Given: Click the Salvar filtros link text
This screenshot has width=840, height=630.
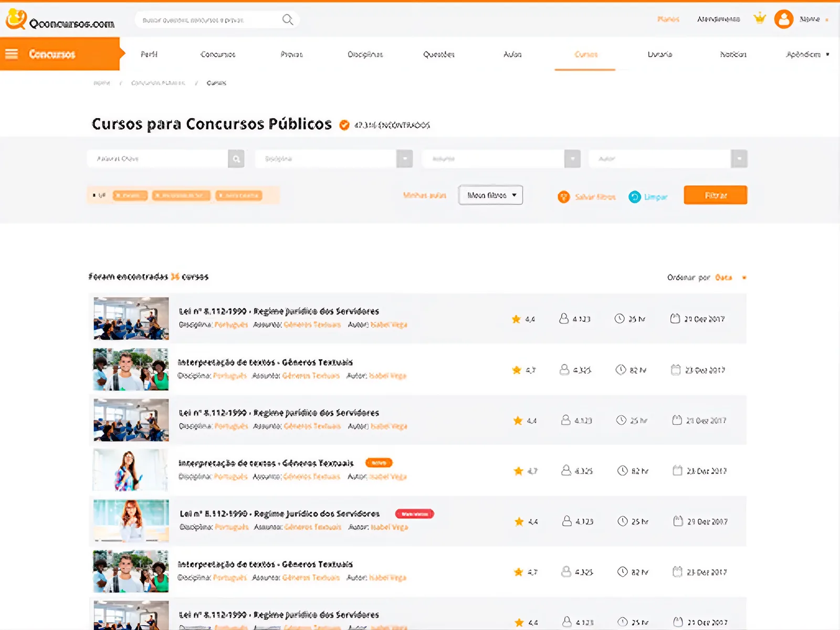Looking at the screenshot, I should (x=595, y=197).
